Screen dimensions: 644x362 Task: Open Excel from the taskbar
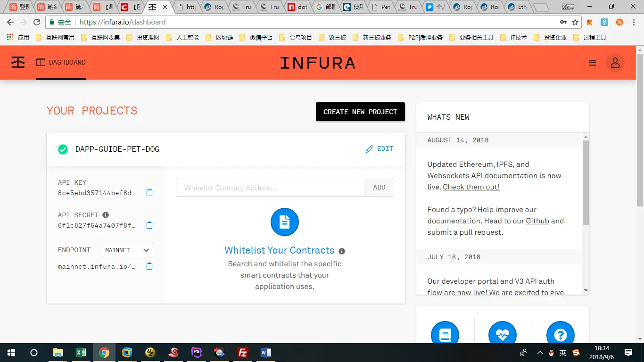81,353
